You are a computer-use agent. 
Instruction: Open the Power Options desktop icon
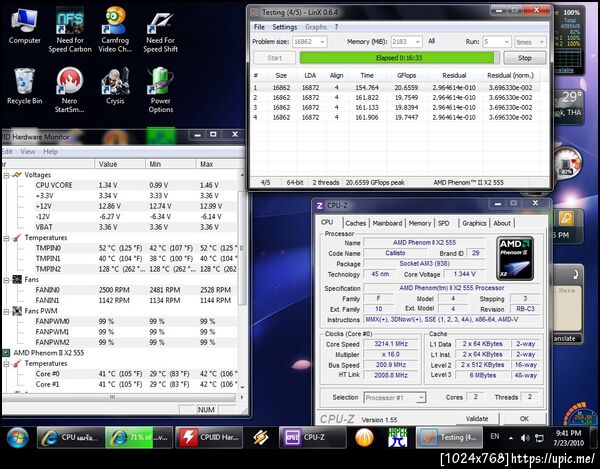pos(161,90)
